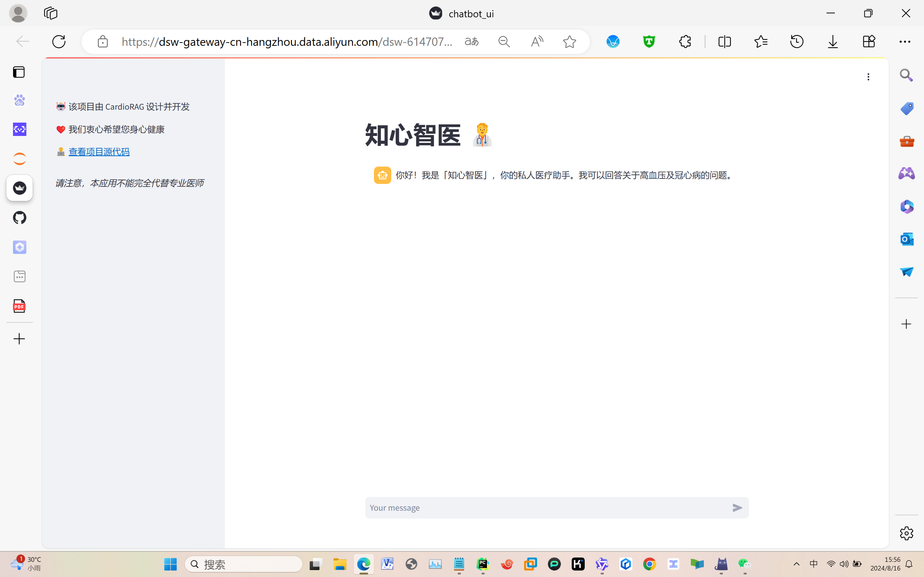Open Outlook in the Edge sidebar
The height and width of the screenshot is (577, 924).
[x=906, y=239]
